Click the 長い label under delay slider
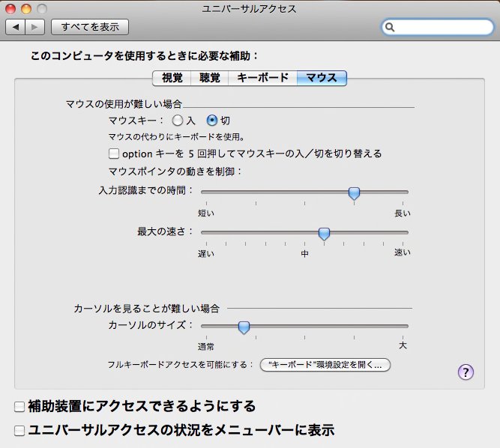Image resolution: width=500 pixels, height=448 pixels. (x=403, y=214)
